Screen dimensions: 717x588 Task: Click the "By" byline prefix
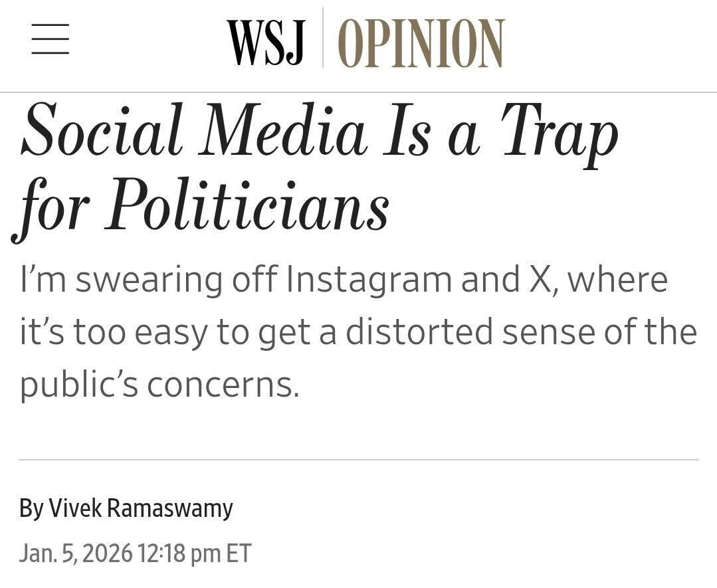coord(31,509)
